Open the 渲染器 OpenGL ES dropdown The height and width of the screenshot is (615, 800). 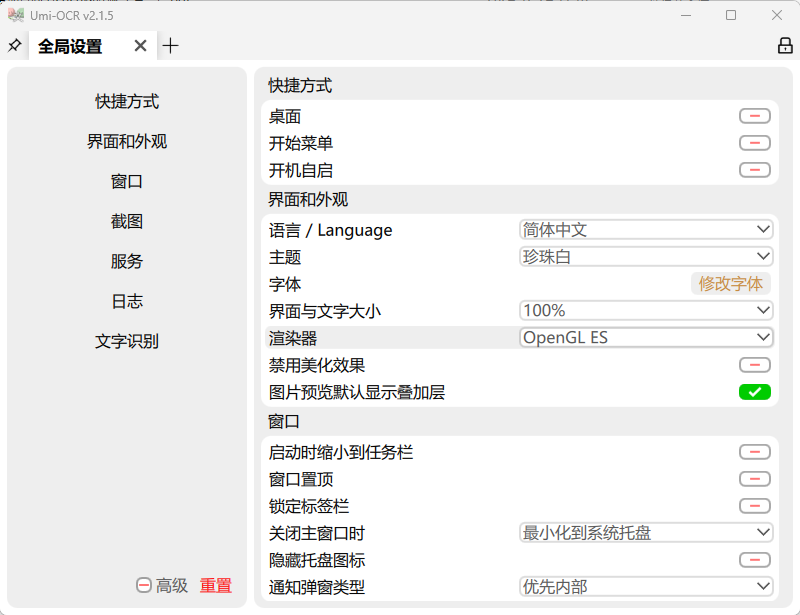[646, 337]
